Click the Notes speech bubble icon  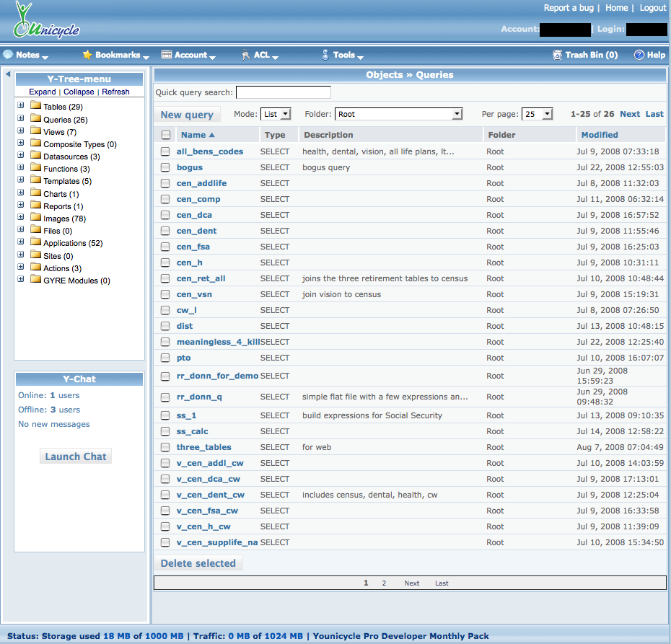coord(8,55)
